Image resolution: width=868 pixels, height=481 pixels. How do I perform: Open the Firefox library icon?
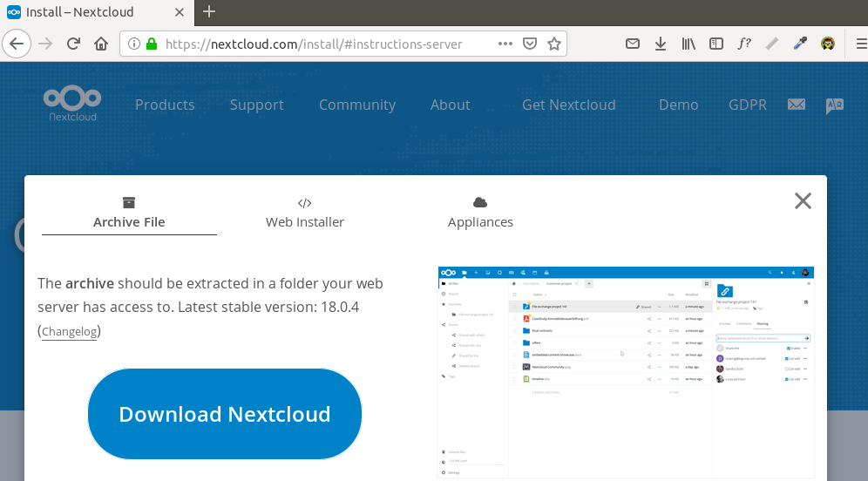click(688, 44)
